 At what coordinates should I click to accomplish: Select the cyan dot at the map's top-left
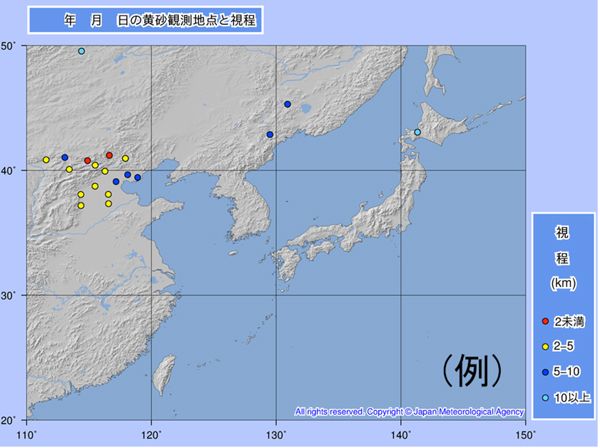(x=82, y=51)
